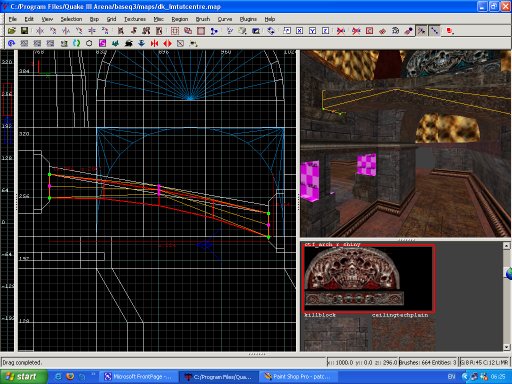This screenshot has width=512, height=384.
Task: Click the patch inspector striped icon
Action: [x=395, y=31]
